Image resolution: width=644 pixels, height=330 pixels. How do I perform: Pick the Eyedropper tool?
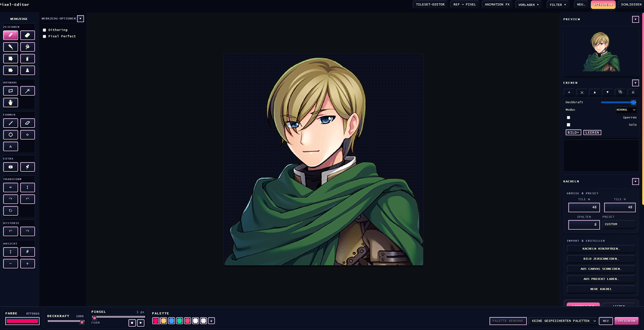[x=10, y=47]
